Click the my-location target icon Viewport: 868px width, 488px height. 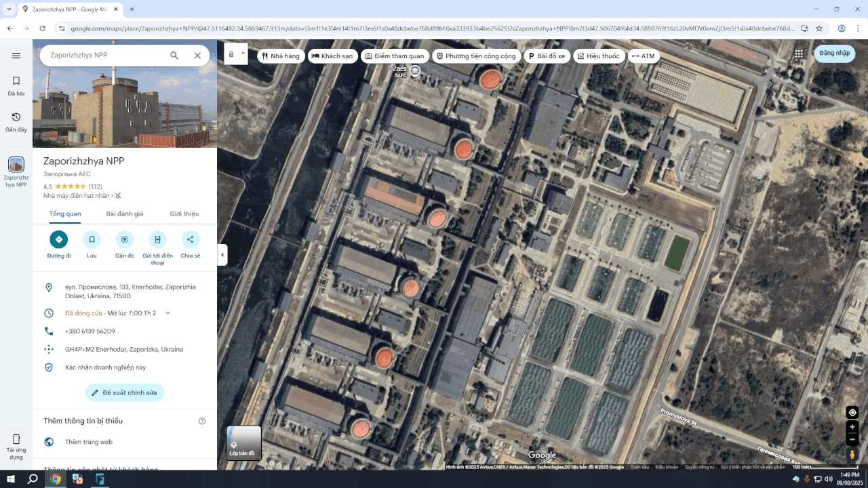coord(852,412)
